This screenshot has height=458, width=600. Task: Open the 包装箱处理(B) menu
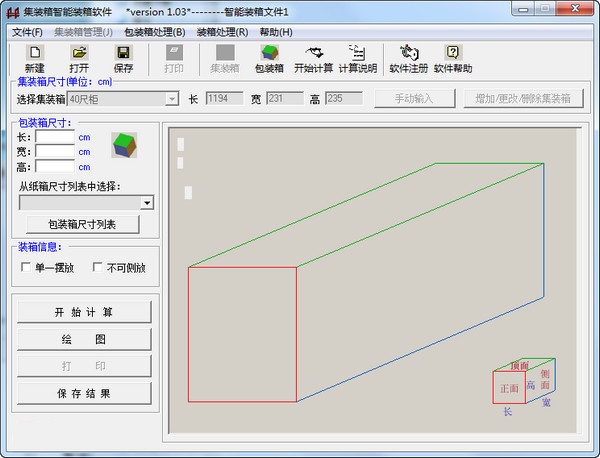pyautogui.click(x=155, y=32)
